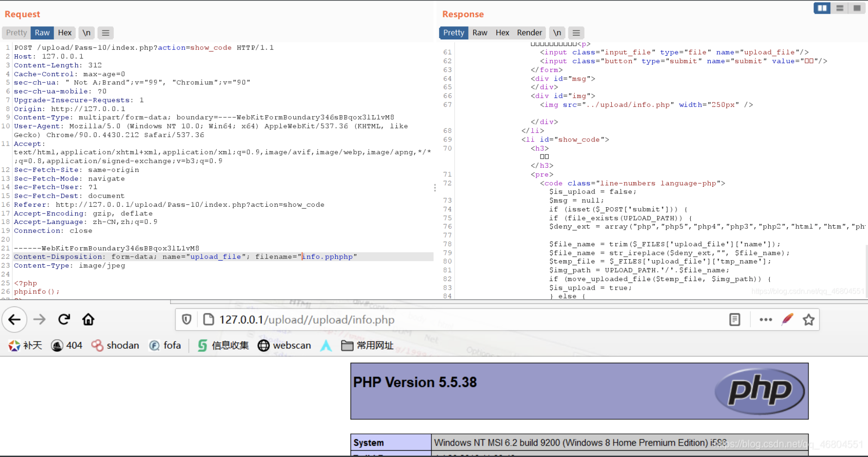Open the 信息收集 bookmark

[x=223, y=345]
